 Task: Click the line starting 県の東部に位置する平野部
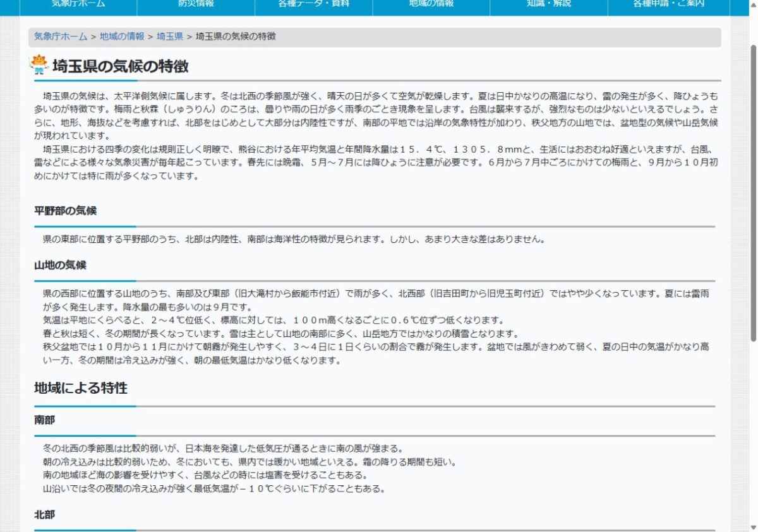(294, 240)
